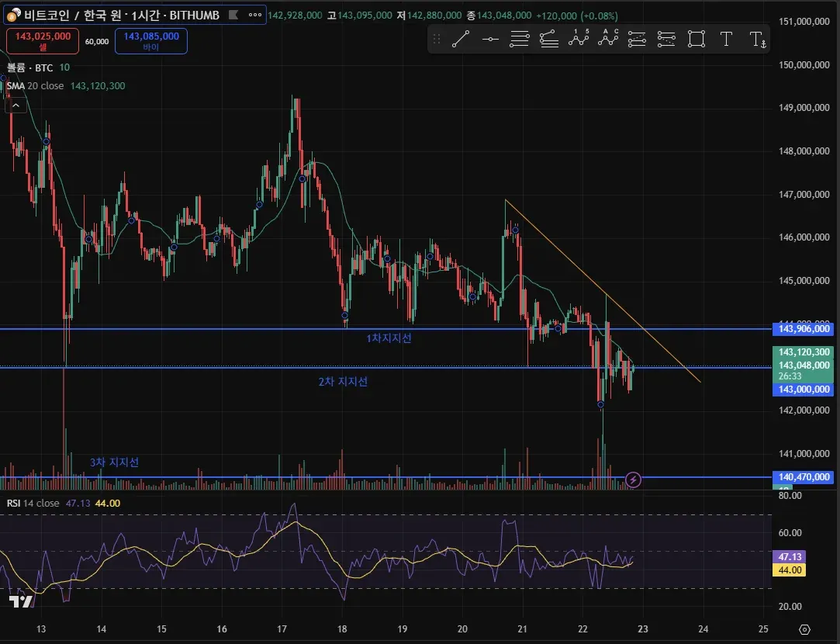Click the SMA value 143,120,300 in legend
This screenshot has height=644, width=840.
coord(98,85)
